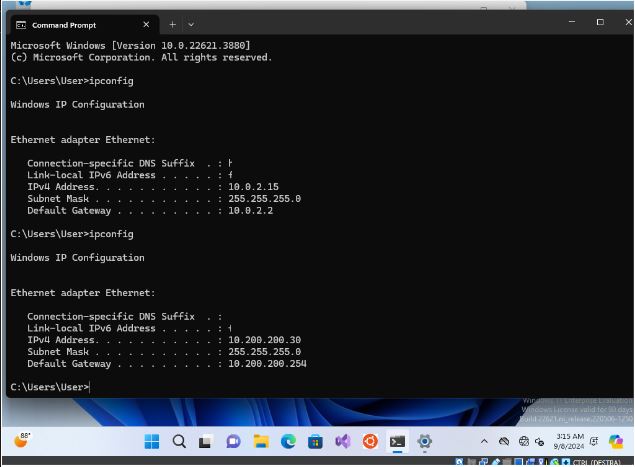
Task: Open taskbar Search
Action: [x=179, y=441]
